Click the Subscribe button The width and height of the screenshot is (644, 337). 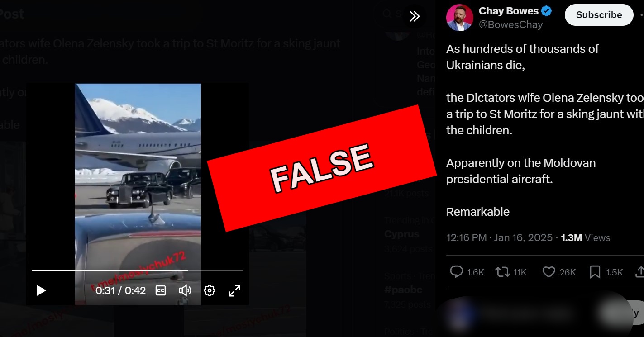pos(599,15)
